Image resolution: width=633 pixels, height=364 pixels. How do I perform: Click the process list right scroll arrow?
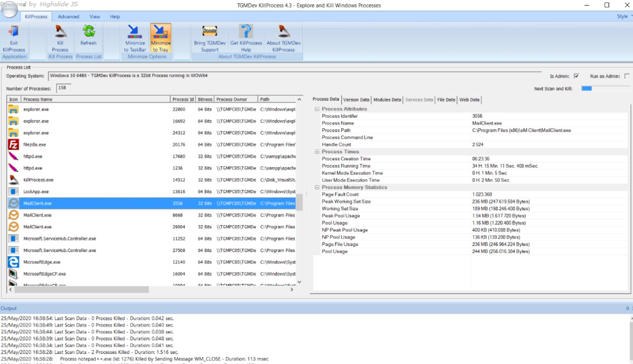point(292,290)
